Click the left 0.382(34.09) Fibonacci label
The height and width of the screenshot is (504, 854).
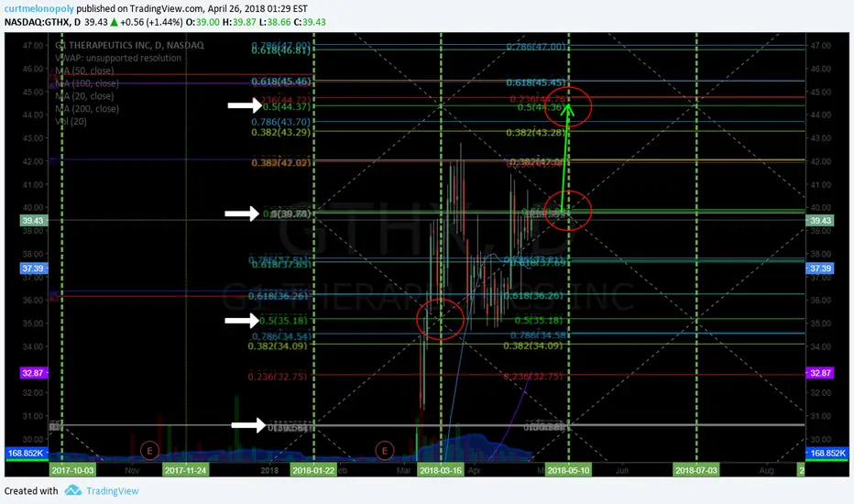(278, 346)
